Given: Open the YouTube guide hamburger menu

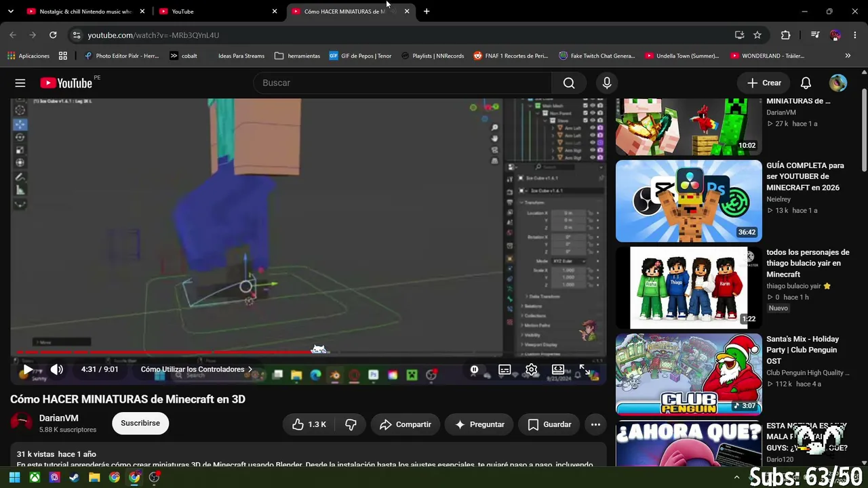Looking at the screenshot, I should click(20, 83).
